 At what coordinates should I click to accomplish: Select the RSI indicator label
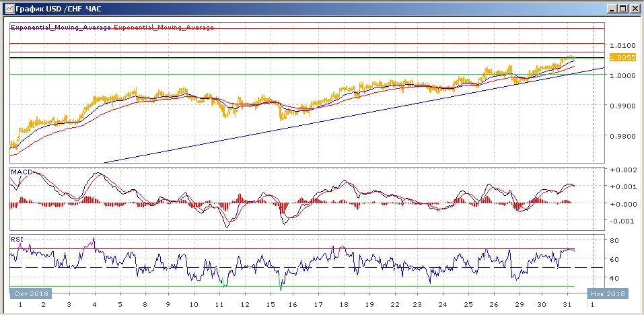coord(16,240)
